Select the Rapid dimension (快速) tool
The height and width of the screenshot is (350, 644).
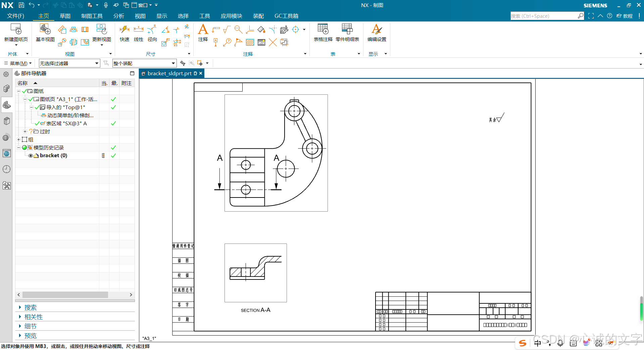coord(125,29)
